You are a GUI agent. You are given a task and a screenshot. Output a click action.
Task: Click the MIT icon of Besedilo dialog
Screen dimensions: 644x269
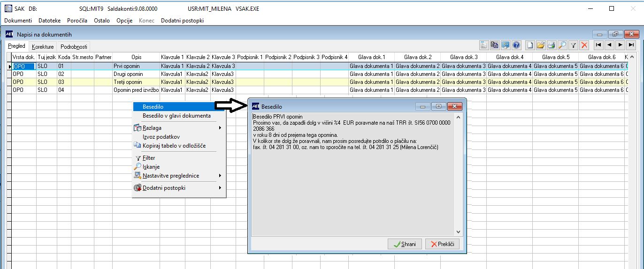tap(256, 106)
